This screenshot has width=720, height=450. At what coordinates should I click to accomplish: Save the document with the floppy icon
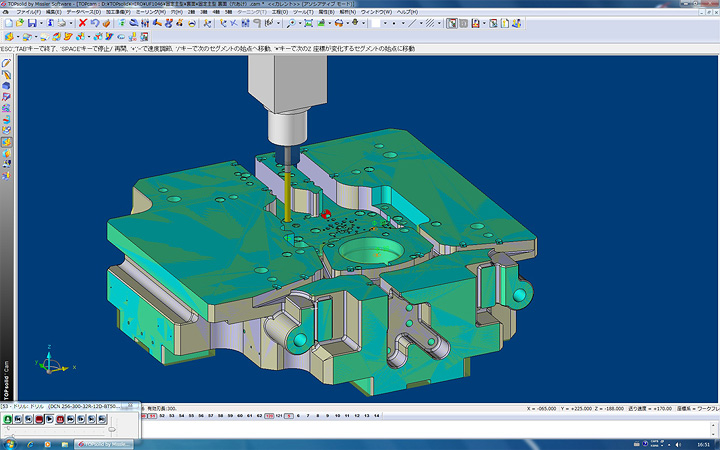[x=32, y=23]
